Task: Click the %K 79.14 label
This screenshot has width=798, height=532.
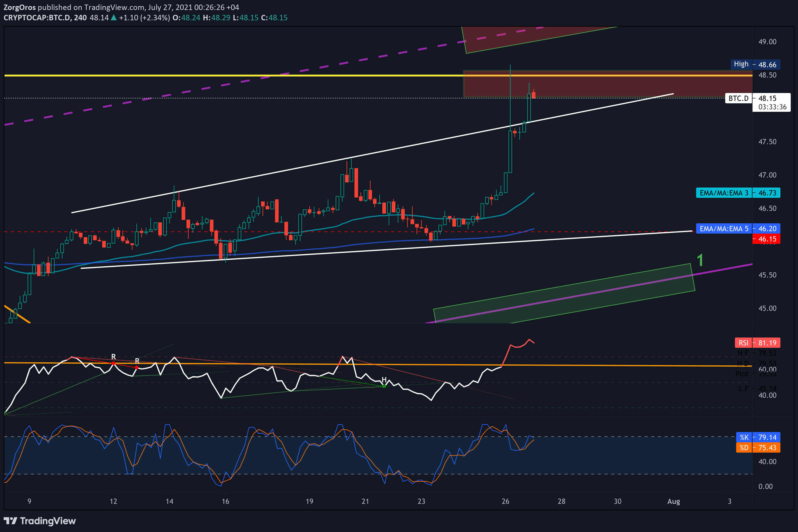Action: point(758,437)
